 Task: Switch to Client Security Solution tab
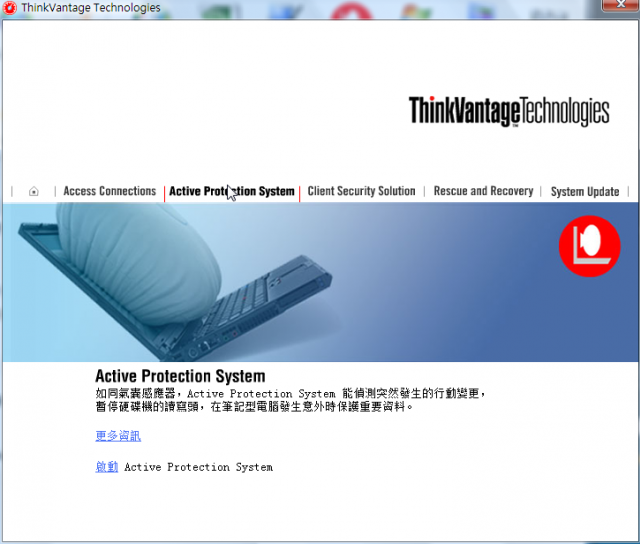361,191
